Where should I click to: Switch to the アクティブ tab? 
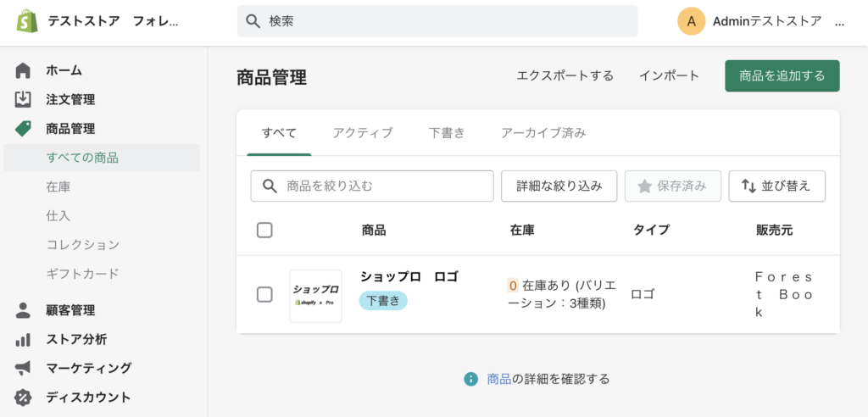363,133
